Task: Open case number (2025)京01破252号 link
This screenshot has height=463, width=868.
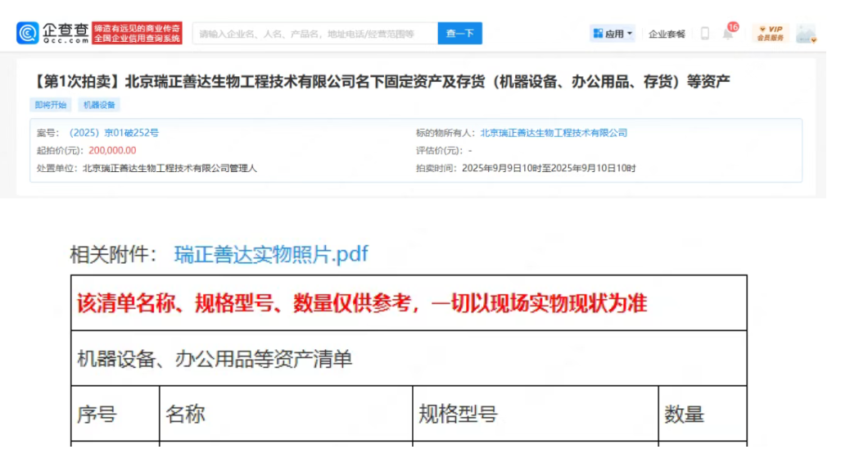Action: click(x=114, y=133)
